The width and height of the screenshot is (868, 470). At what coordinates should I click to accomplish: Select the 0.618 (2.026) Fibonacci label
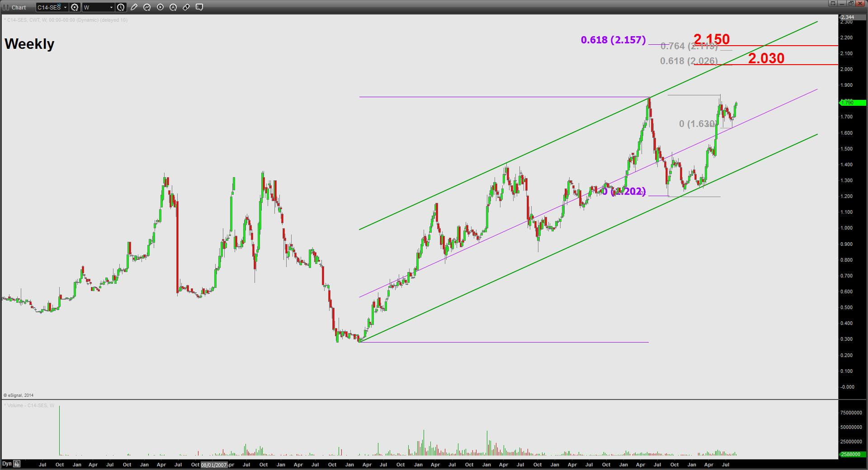pyautogui.click(x=689, y=61)
